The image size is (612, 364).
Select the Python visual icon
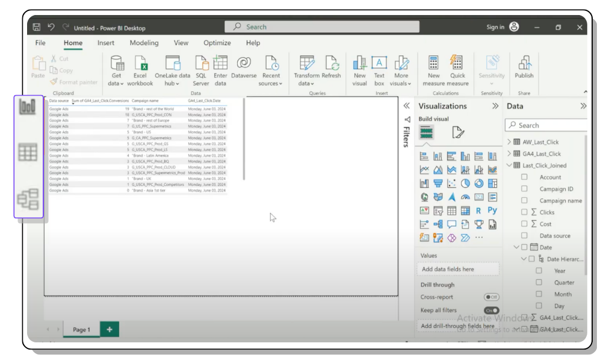tap(492, 211)
